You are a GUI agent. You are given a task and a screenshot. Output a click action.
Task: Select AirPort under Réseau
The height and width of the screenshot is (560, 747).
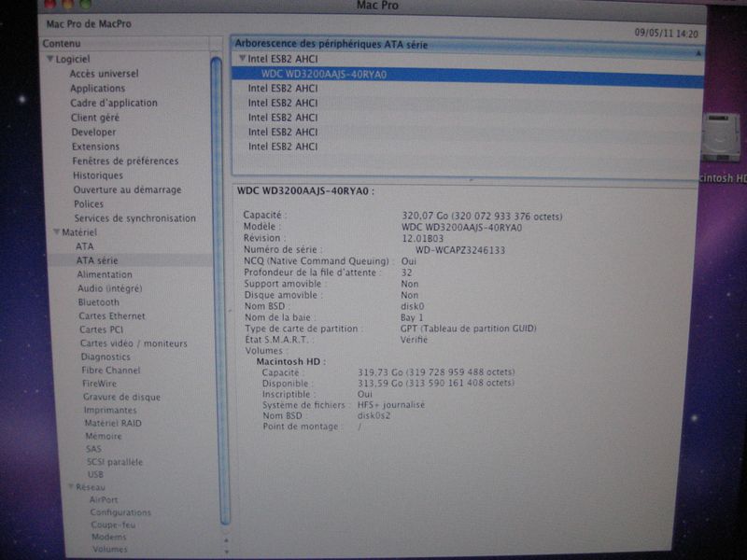104,499
